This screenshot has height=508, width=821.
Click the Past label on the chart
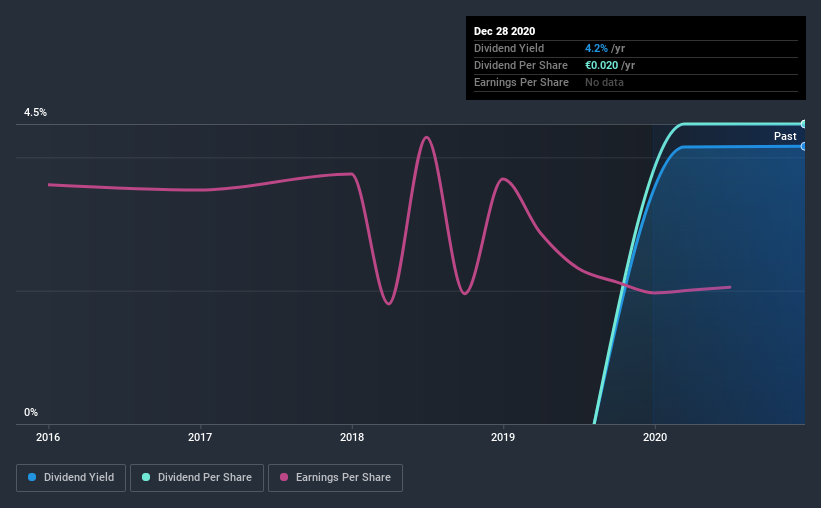tap(785, 136)
